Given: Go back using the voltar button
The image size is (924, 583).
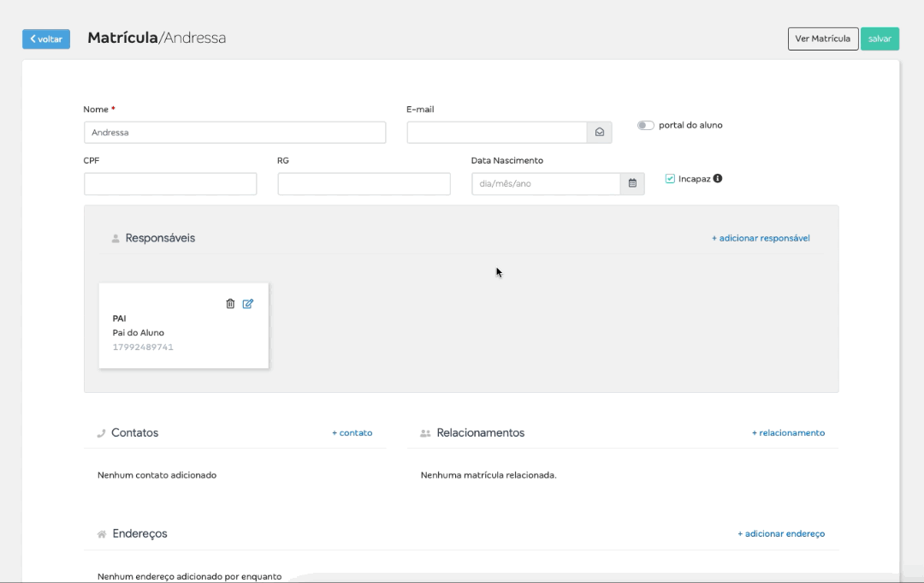Looking at the screenshot, I should (x=46, y=39).
